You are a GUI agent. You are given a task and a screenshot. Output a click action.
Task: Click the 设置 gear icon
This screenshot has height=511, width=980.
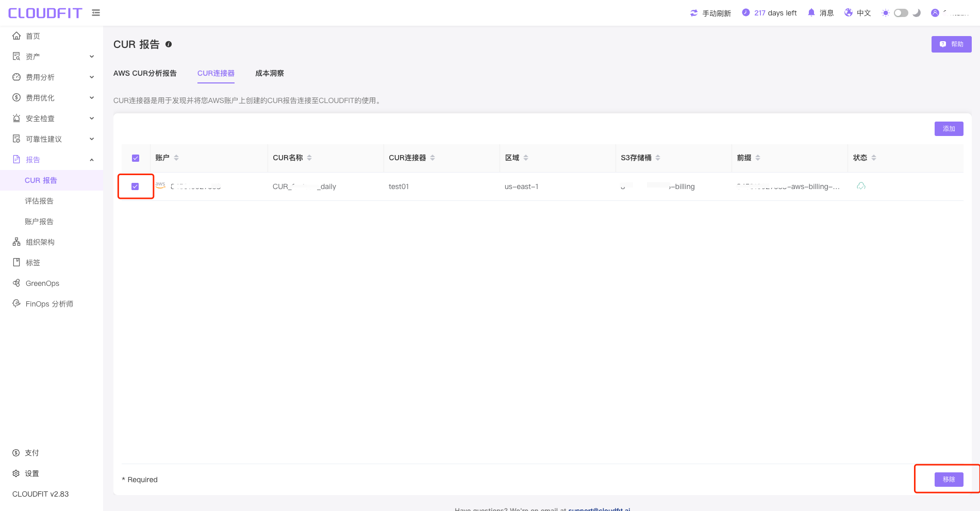16,473
